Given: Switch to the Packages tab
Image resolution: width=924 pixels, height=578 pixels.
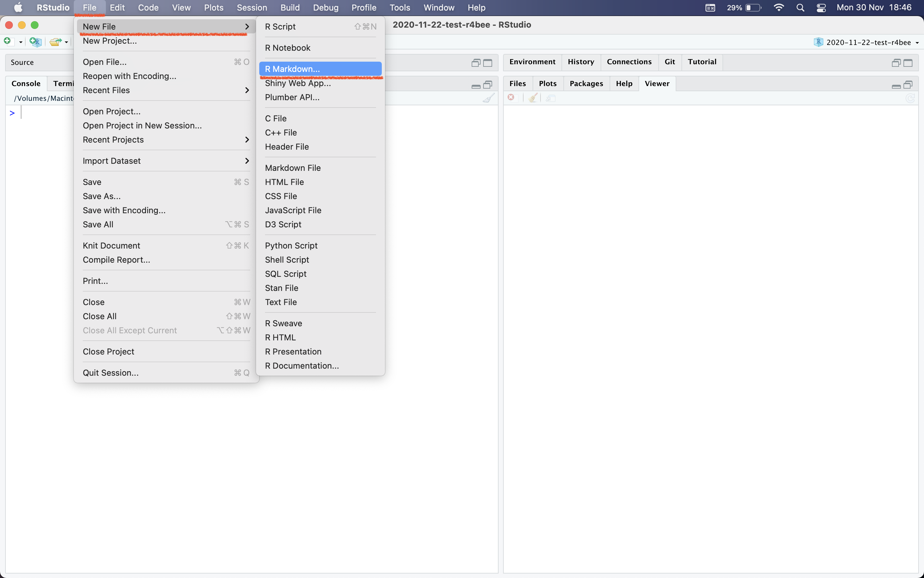Looking at the screenshot, I should click(x=586, y=84).
